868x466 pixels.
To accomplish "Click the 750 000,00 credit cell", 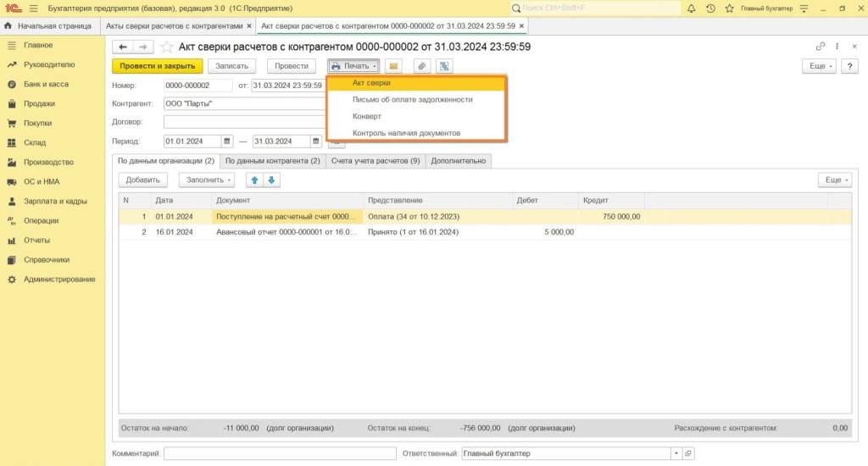I will [x=610, y=216].
